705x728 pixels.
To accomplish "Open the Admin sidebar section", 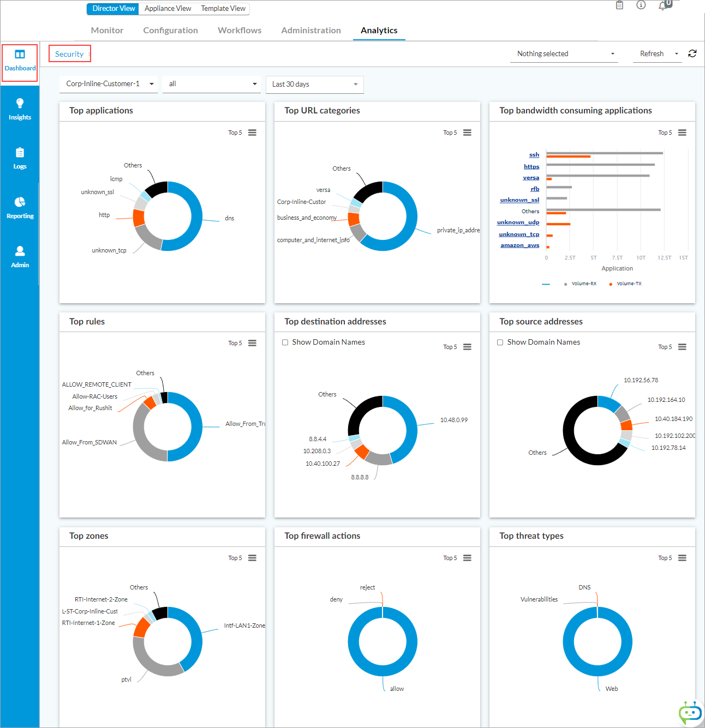I will click(x=20, y=257).
